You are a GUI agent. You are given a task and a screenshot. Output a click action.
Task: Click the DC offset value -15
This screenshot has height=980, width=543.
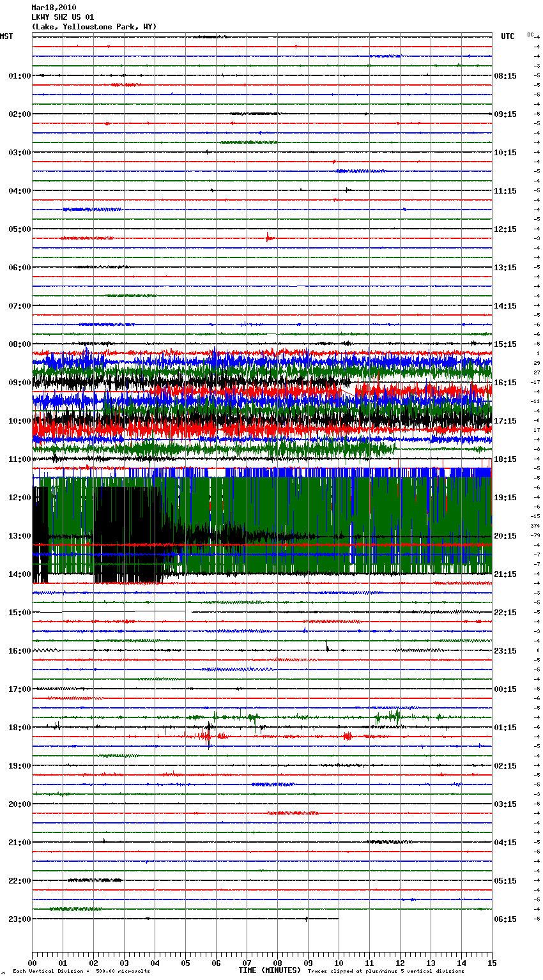[x=536, y=516]
